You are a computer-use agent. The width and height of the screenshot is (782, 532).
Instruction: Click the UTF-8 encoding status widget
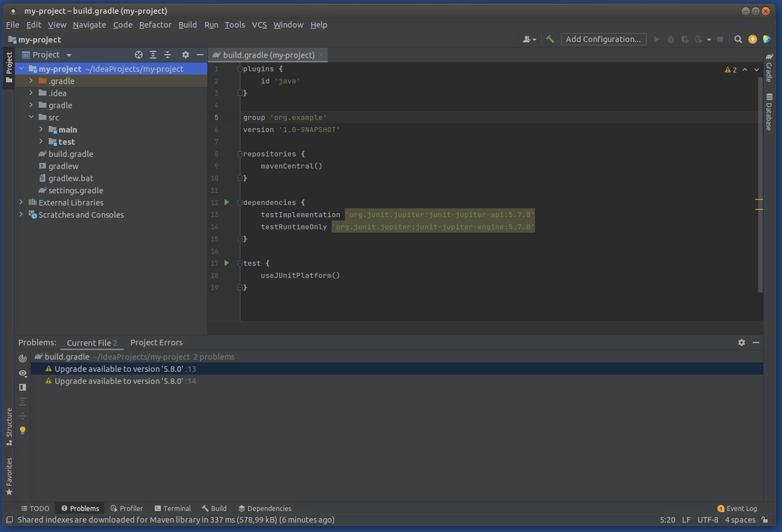click(x=708, y=520)
